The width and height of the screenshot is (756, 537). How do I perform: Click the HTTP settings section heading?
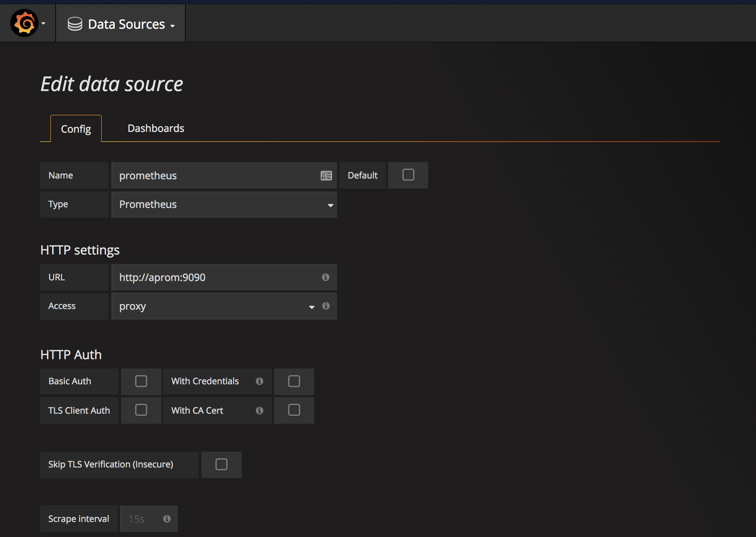[x=80, y=250]
